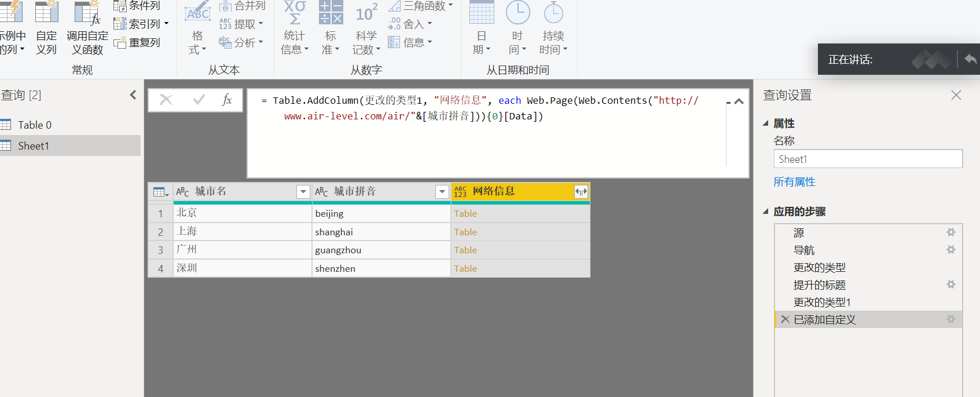Click the table corner menu icon
The image size is (980, 397).
[160, 192]
